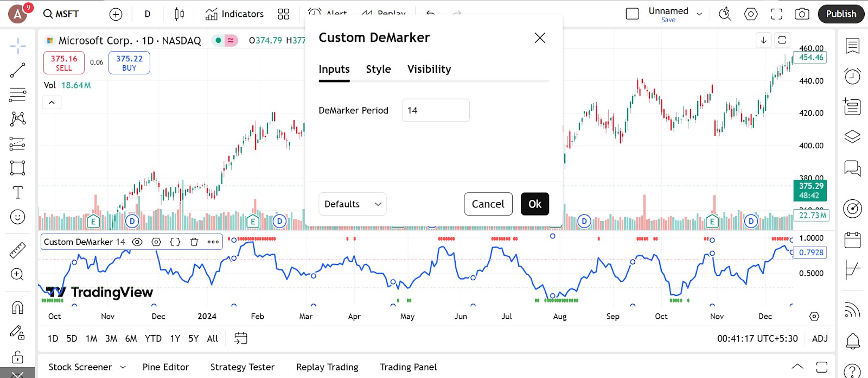Select the trend line drawing tool
The height and width of the screenshot is (378, 868).
coord(17,70)
